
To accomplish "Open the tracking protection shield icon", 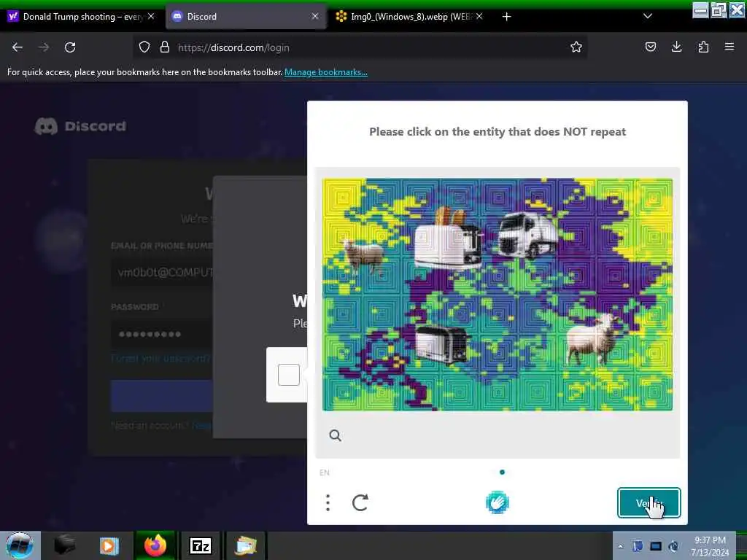I will coord(144,47).
